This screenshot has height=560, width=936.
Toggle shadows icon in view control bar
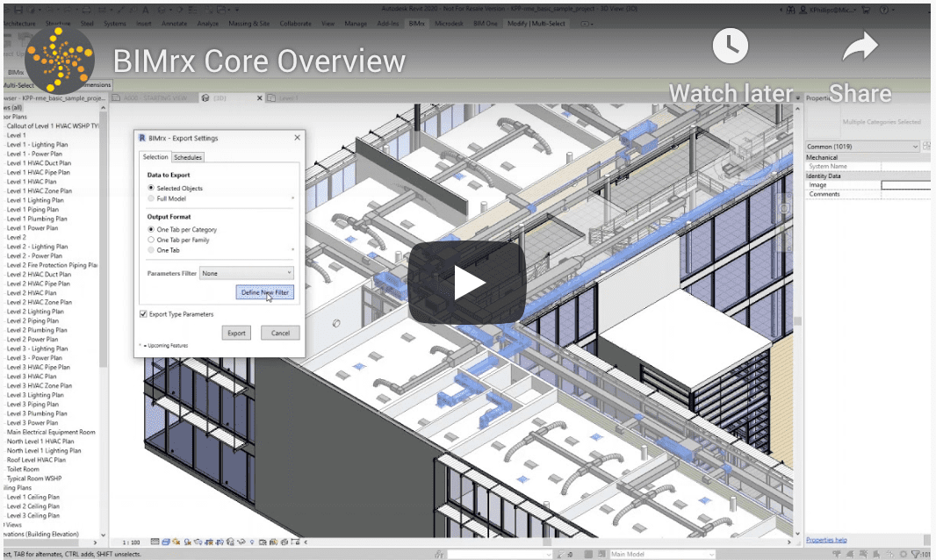pyautogui.click(x=187, y=542)
